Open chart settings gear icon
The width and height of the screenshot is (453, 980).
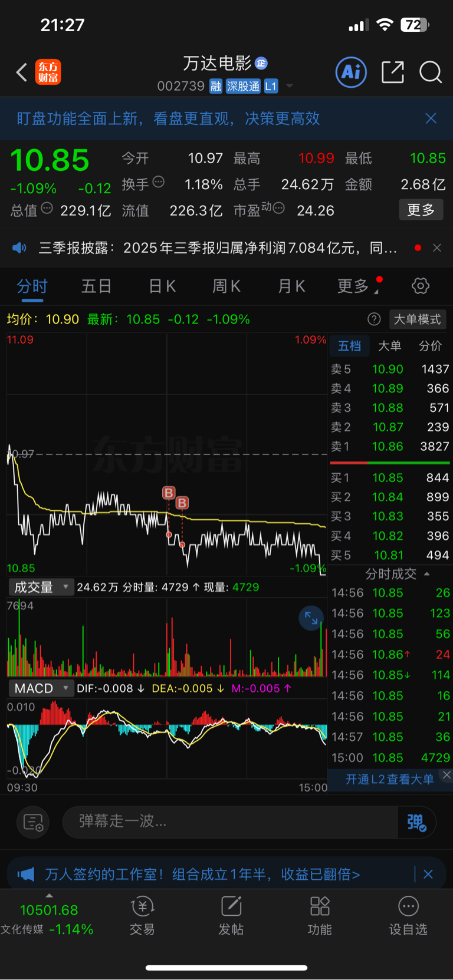pos(421,286)
